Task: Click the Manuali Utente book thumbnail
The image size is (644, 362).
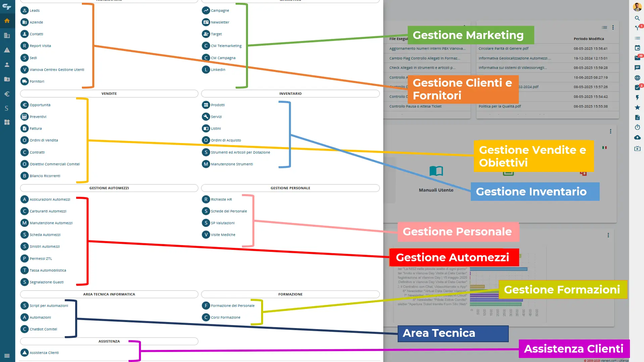Action: tap(436, 171)
